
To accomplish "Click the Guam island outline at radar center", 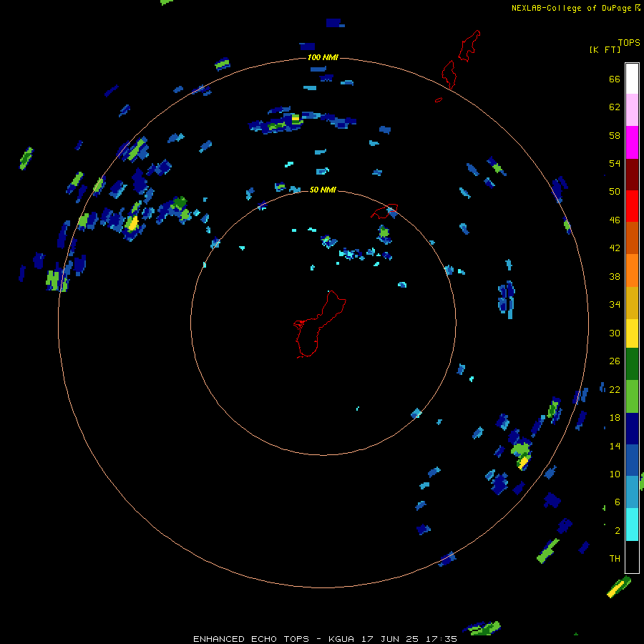I will (x=320, y=324).
